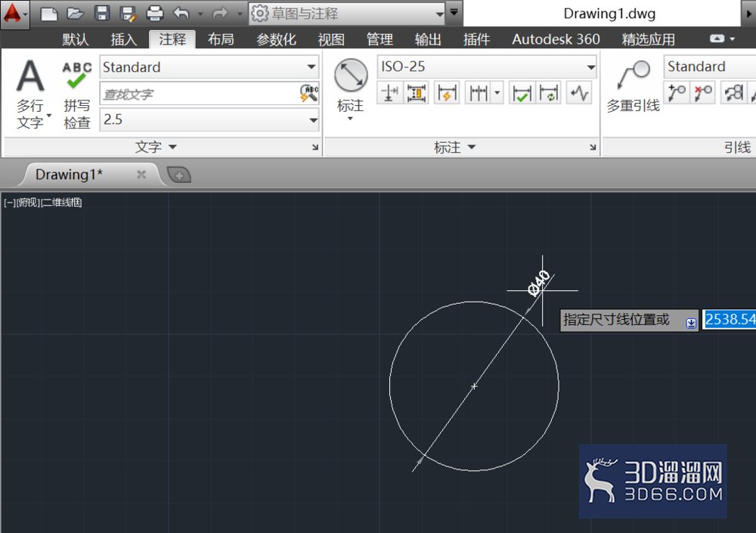Click the remove leader icon
Image resolution: width=756 pixels, height=533 pixels.
click(x=702, y=92)
